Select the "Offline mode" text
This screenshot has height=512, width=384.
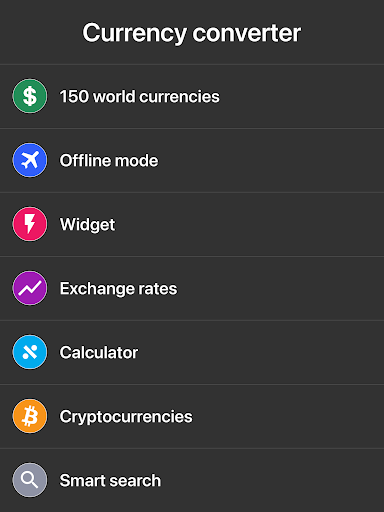click(109, 161)
